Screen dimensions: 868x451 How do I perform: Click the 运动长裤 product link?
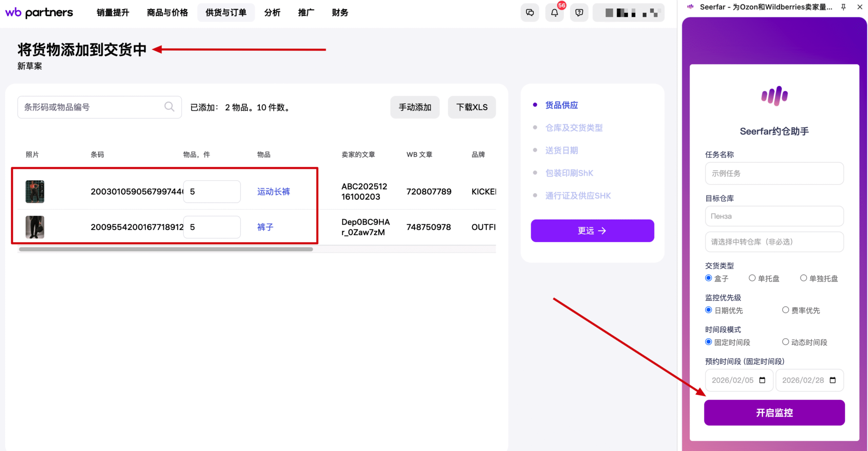pyautogui.click(x=273, y=191)
